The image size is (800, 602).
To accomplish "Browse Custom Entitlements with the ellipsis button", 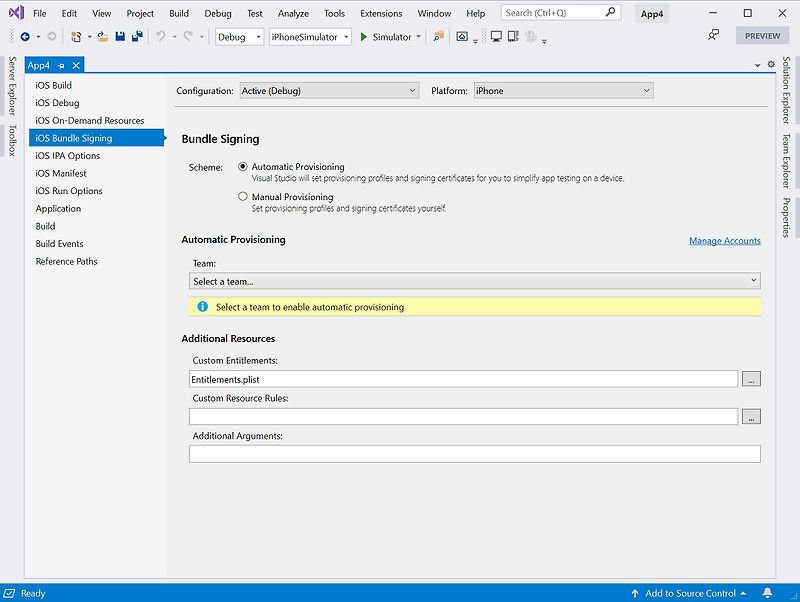I will pyautogui.click(x=750, y=378).
